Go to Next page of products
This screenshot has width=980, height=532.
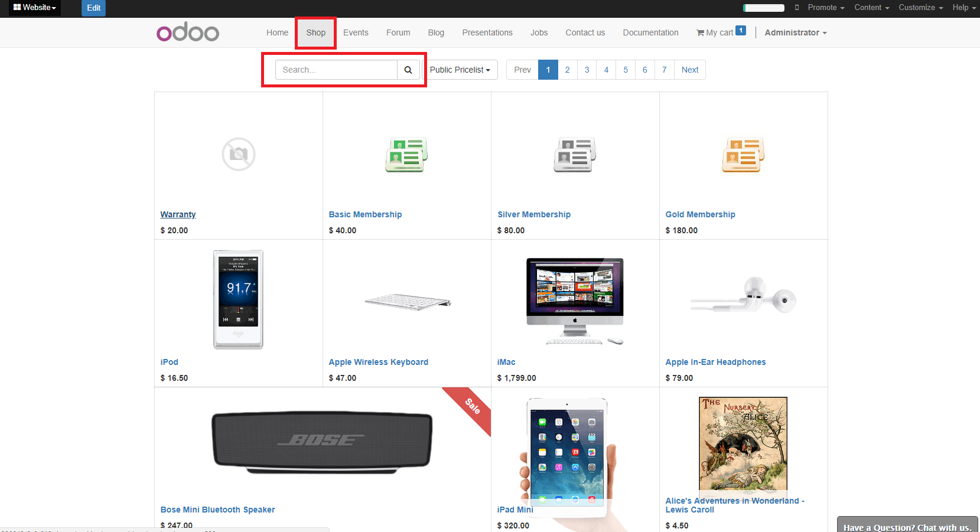(689, 70)
